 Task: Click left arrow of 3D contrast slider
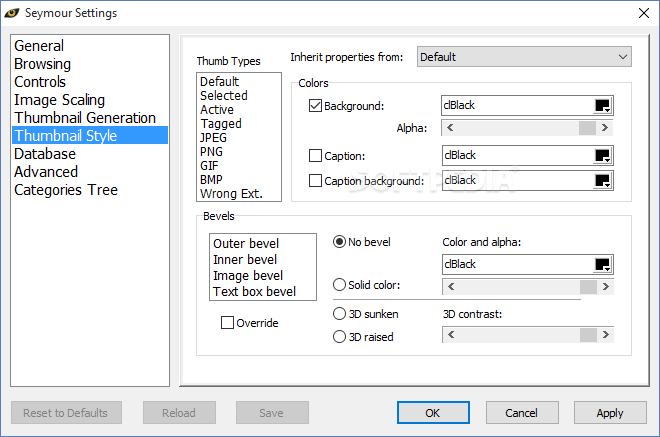pos(451,335)
